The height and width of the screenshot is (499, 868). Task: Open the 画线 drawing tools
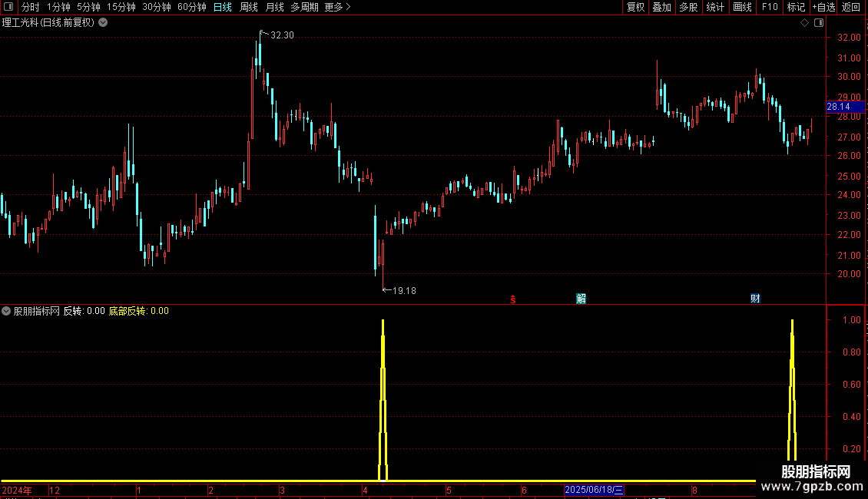(x=742, y=7)
